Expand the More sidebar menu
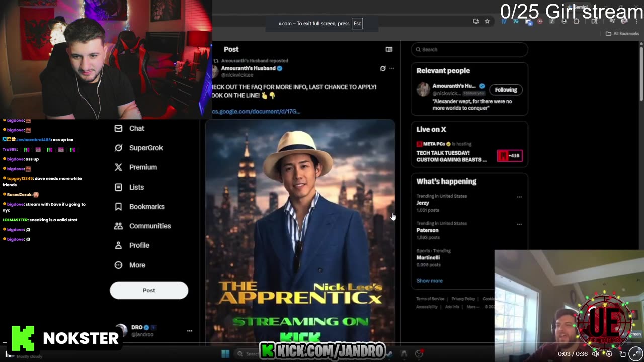This screenshot has height=362, width=644. coord(130,265)
